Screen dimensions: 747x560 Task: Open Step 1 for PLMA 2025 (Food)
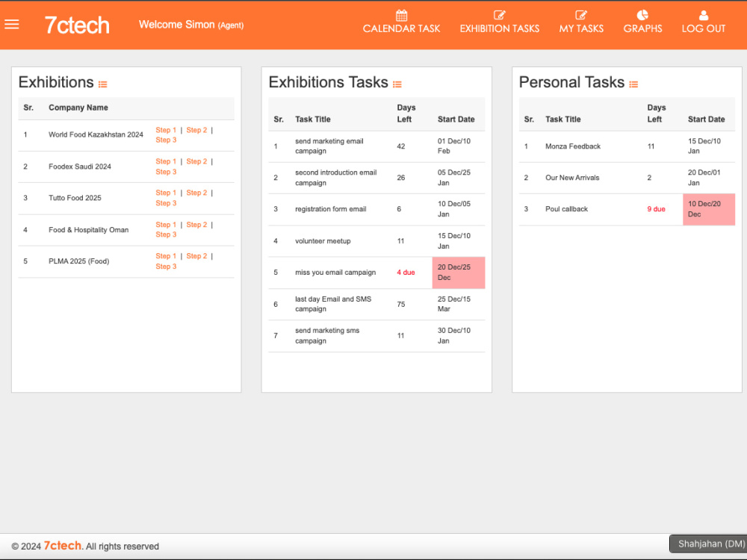[166, 256]
